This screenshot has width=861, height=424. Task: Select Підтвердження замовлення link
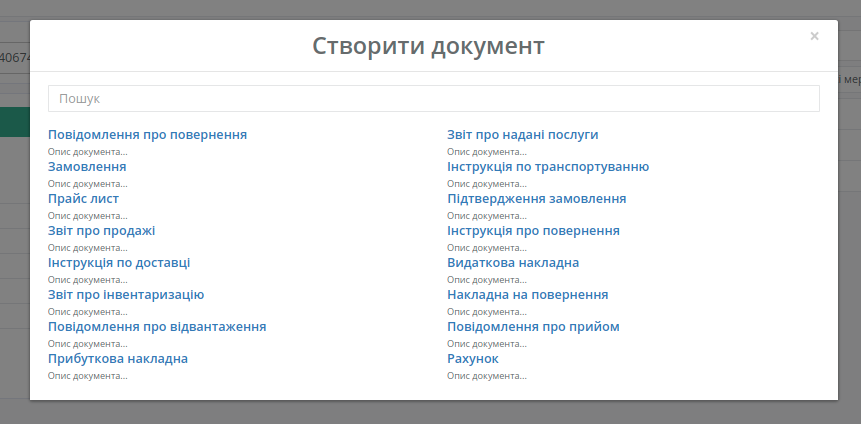coord(536,198)
